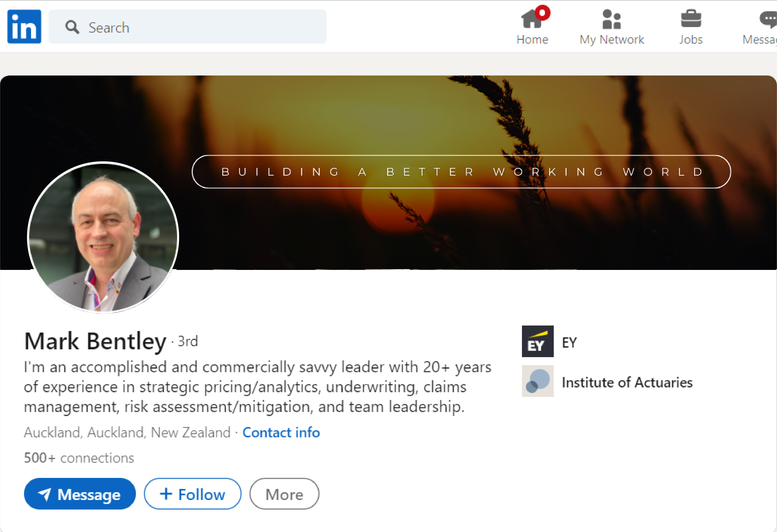Open Messaging speech bubble icon
This screenshot has width=777, height=532.
point(768,19)
